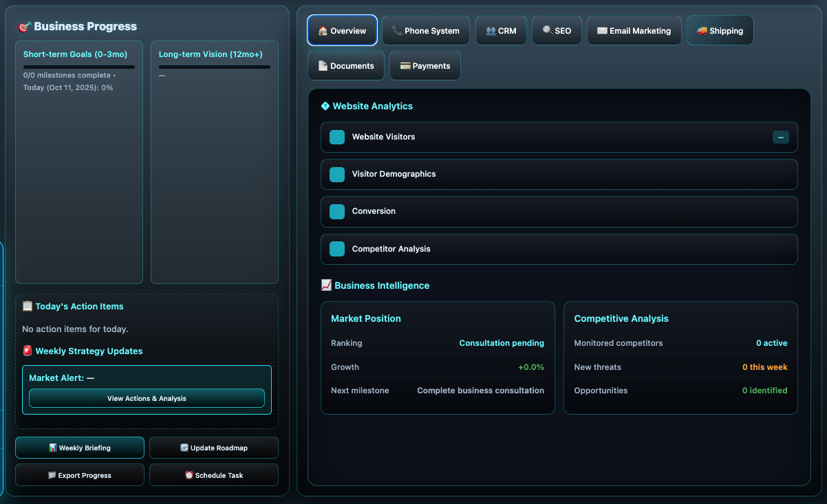Open the Payments tab

coord(425,66)
